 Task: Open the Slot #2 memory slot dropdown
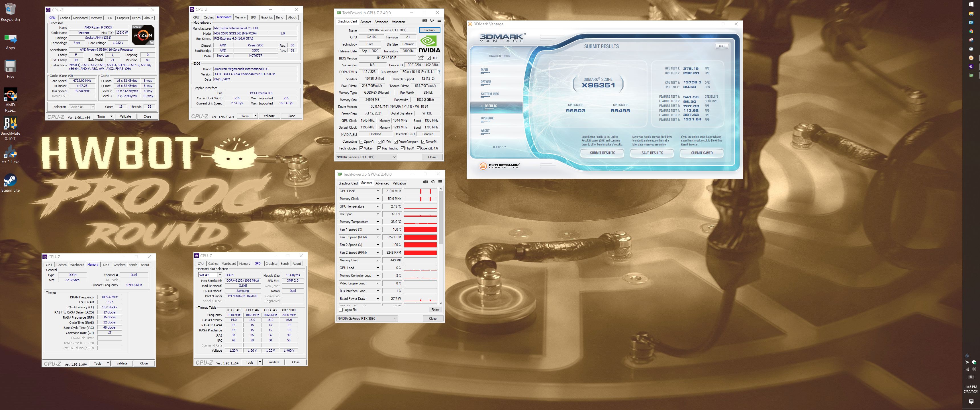tap(210, 275)
